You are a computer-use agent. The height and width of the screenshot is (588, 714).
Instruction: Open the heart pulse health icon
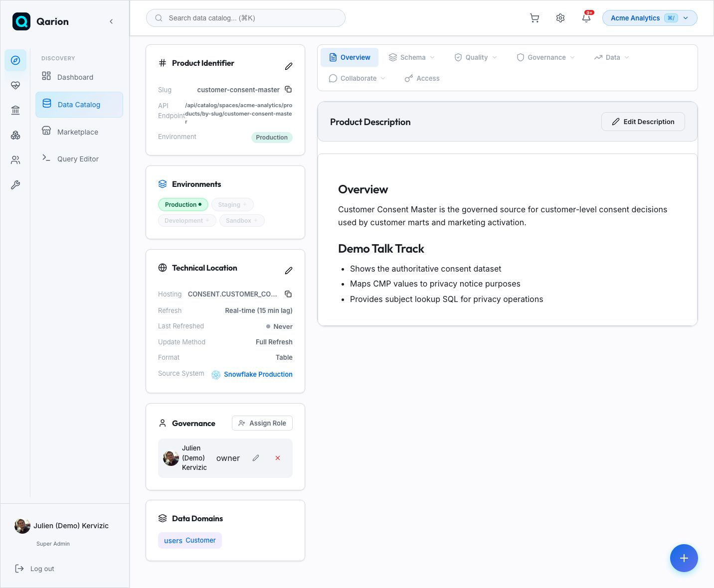[x=15, y=85]
